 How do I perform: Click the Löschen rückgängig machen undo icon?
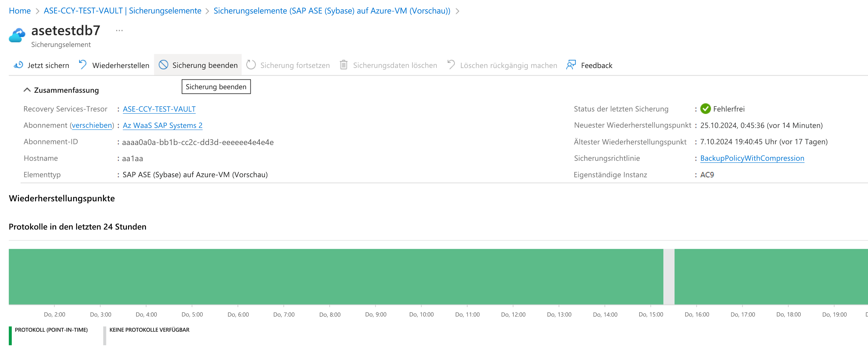point(451,65)
